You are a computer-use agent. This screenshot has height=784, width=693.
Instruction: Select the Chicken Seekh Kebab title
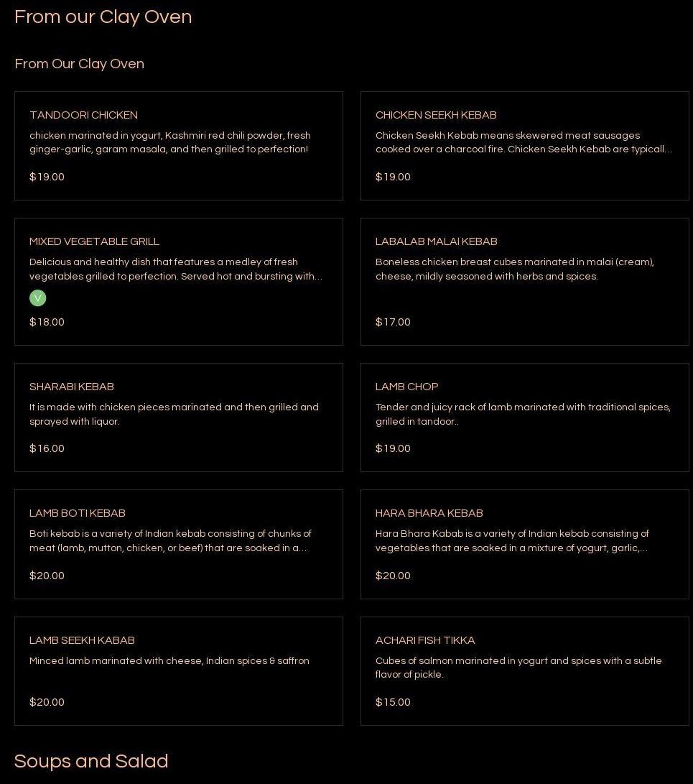tap(435, 115)
